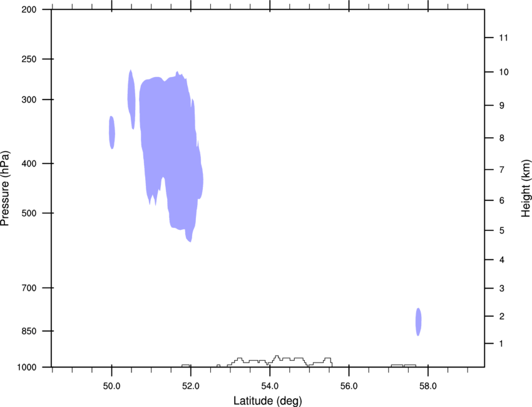Viewport: 532px width, 407px height.
Task: Click the small blue blob at 50.0° latitude
Action: [x=111, y=132]
